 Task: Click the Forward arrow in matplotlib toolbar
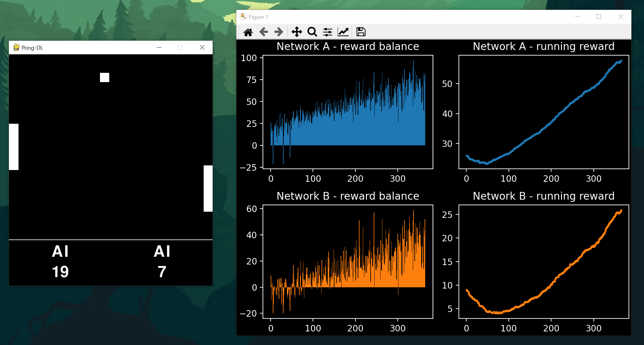tap(279, 32)
